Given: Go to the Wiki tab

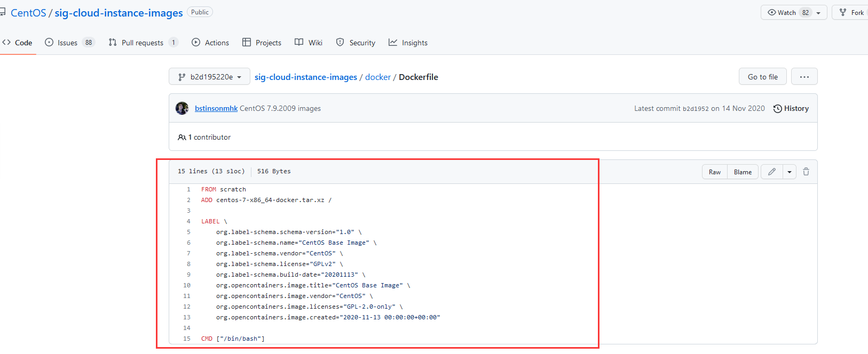Looking at the screenshot, I should tap(309, 43).
